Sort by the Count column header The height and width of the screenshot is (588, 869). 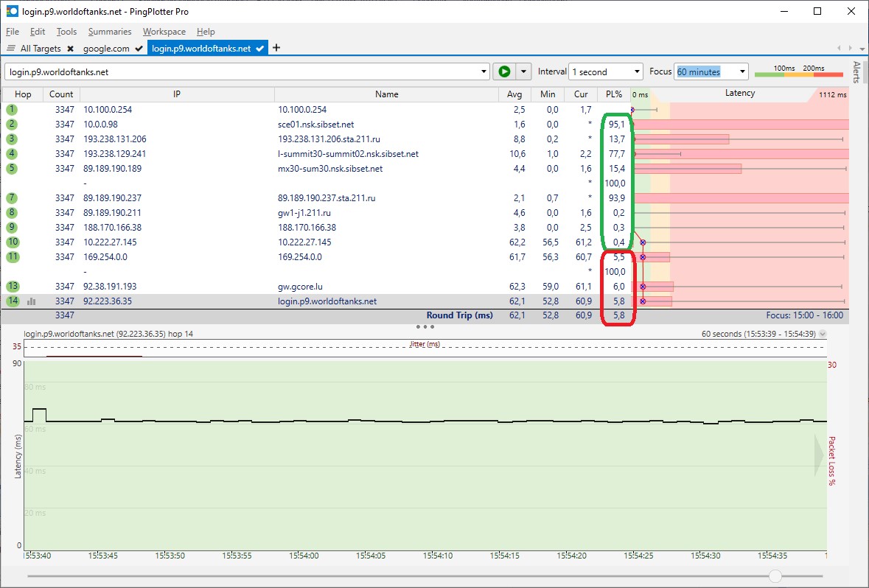(61, 94)
